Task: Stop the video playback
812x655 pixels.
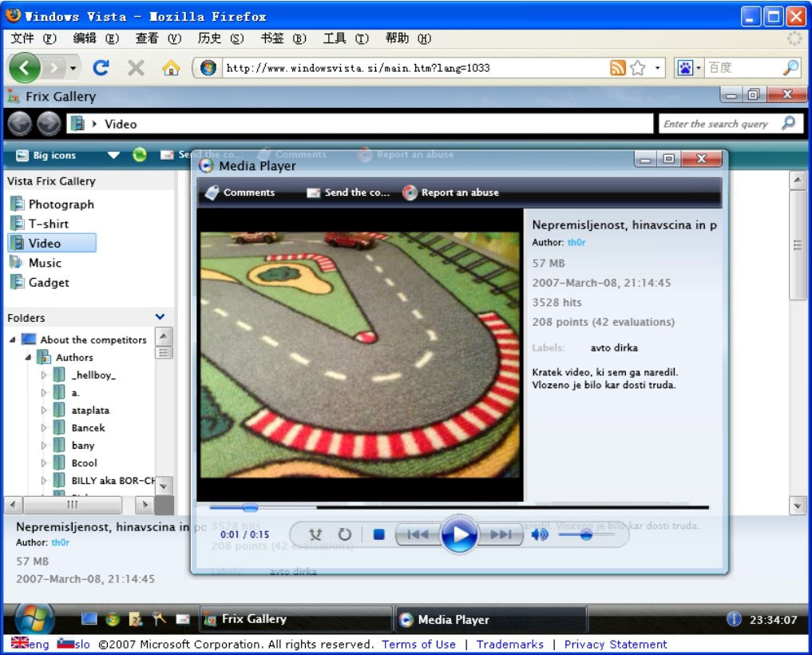Action: (x=379, y=534)
